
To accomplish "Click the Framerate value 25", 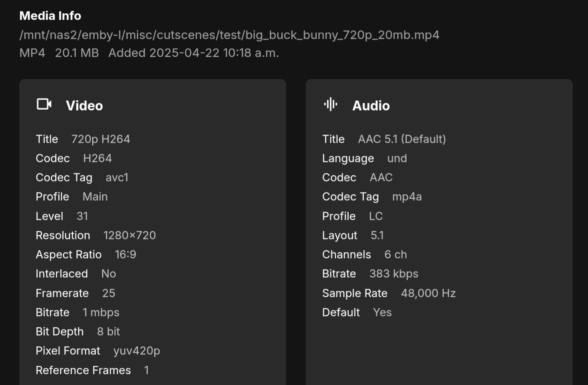I will [x=109, y=293].
